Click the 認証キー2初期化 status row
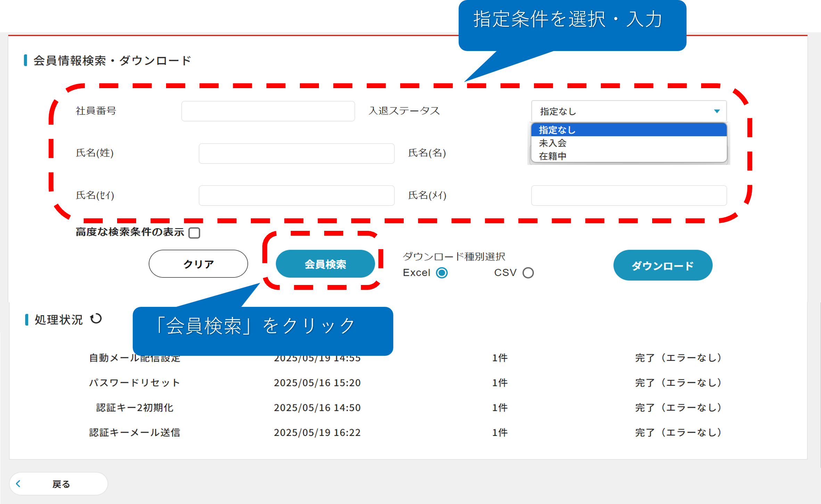 pos(134,408)
